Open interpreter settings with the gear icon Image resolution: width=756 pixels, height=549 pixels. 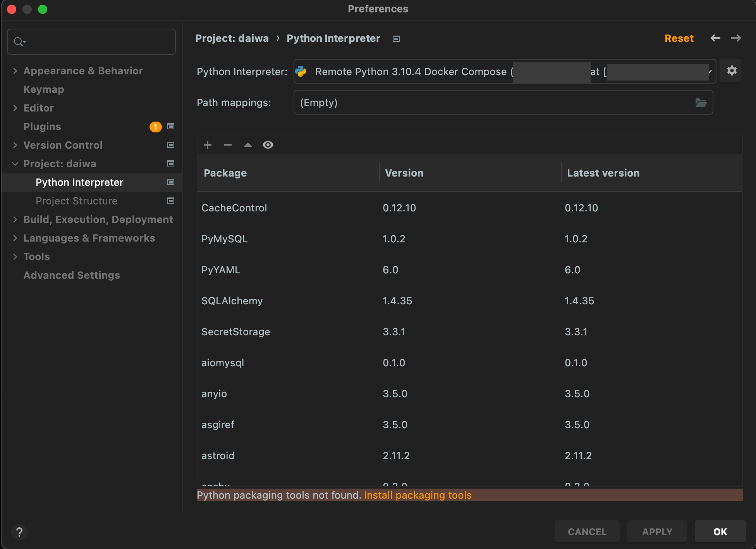point(731,71)
